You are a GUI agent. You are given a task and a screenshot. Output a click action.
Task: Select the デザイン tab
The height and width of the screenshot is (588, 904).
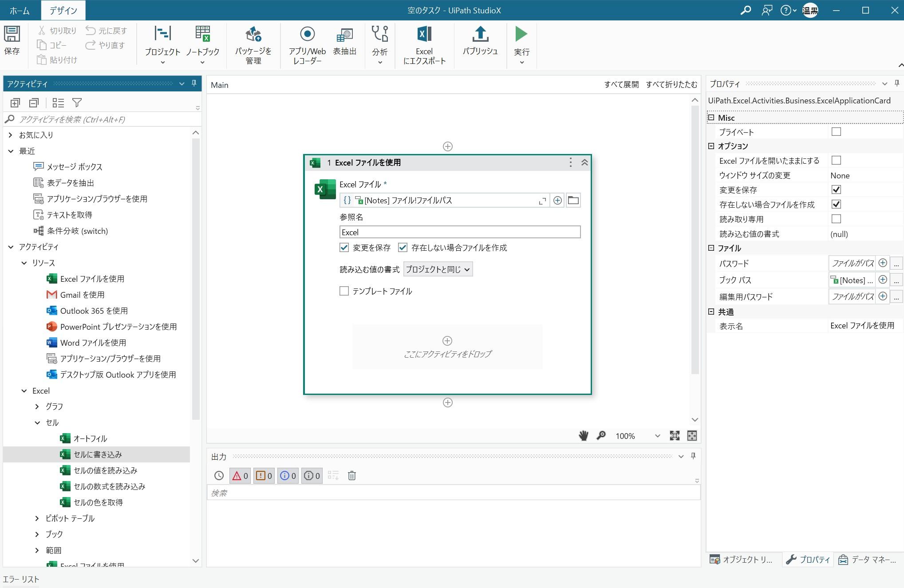(x=63, y=11)
